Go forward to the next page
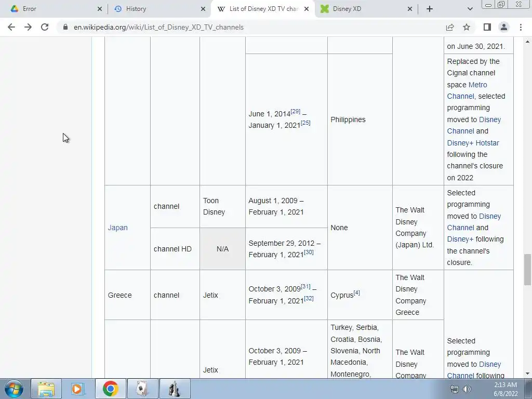This screenshot has height=399, width=532. click(x=28, y=27)
